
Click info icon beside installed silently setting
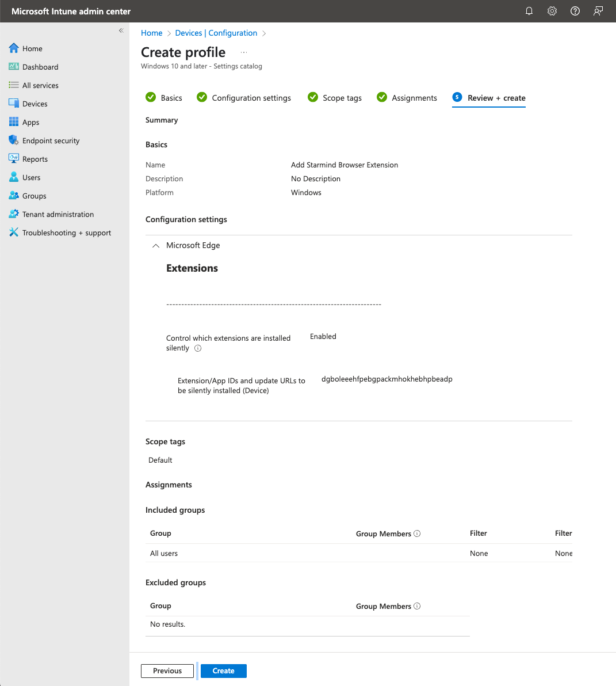click(x=198, y=348)
